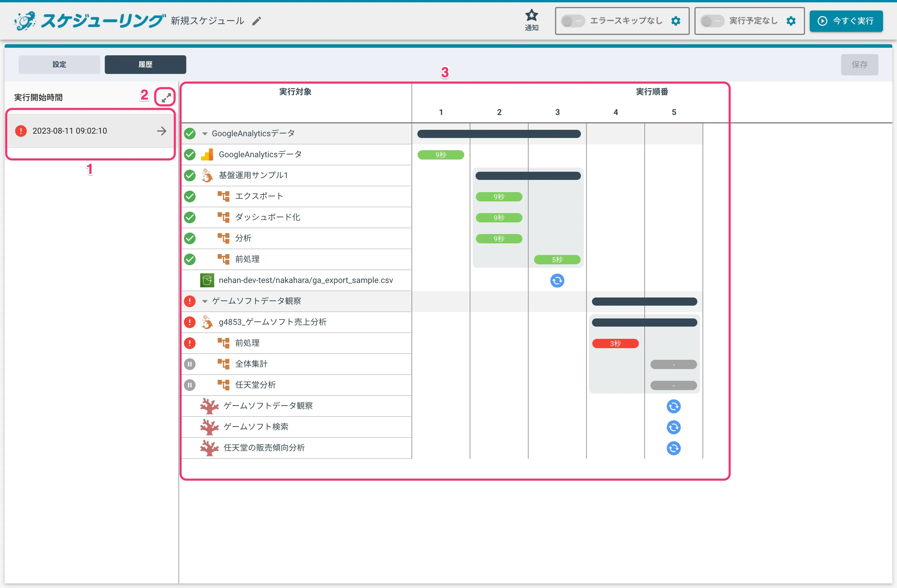Click the Google Analytics bar-chart icon

point(207,155)
